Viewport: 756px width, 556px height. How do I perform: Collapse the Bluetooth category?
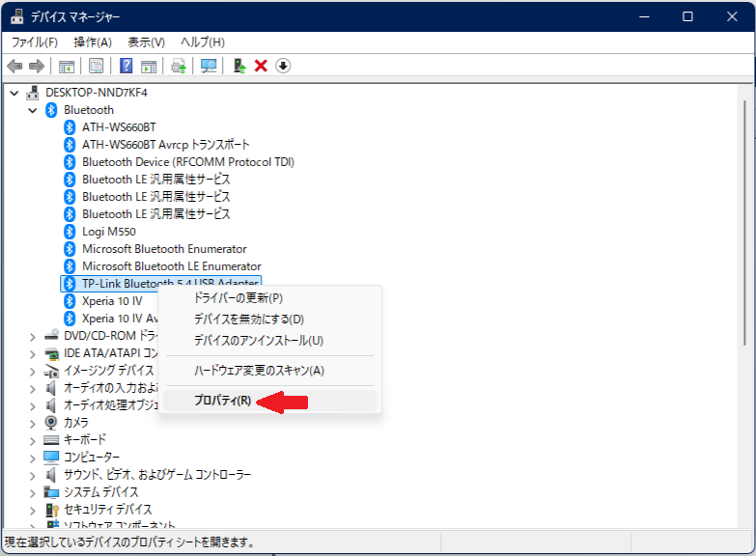(33, 110)
